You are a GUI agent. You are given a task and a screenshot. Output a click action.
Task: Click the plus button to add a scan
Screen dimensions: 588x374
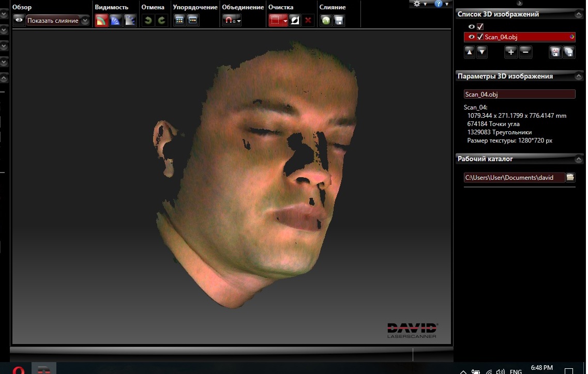[510, 52]
